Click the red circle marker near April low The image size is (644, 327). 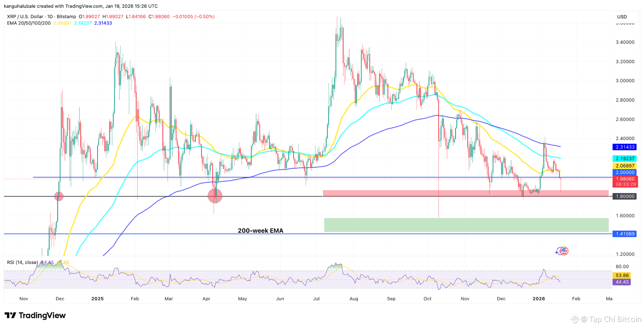pyautogui.click(x=215, y=196)
